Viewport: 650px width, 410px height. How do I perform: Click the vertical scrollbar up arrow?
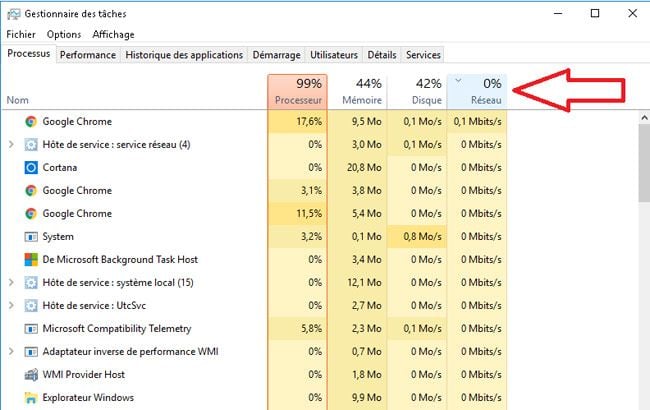click(644, 118)
